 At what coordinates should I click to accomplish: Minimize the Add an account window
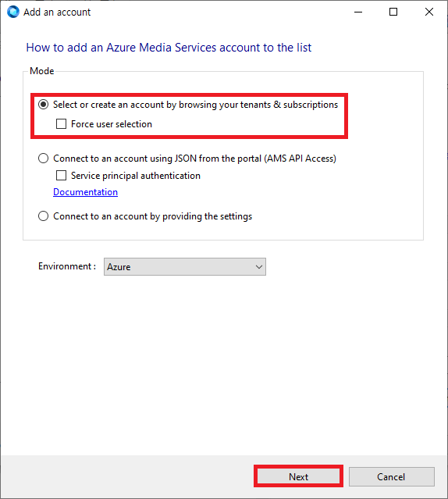[x=358, y=12]
